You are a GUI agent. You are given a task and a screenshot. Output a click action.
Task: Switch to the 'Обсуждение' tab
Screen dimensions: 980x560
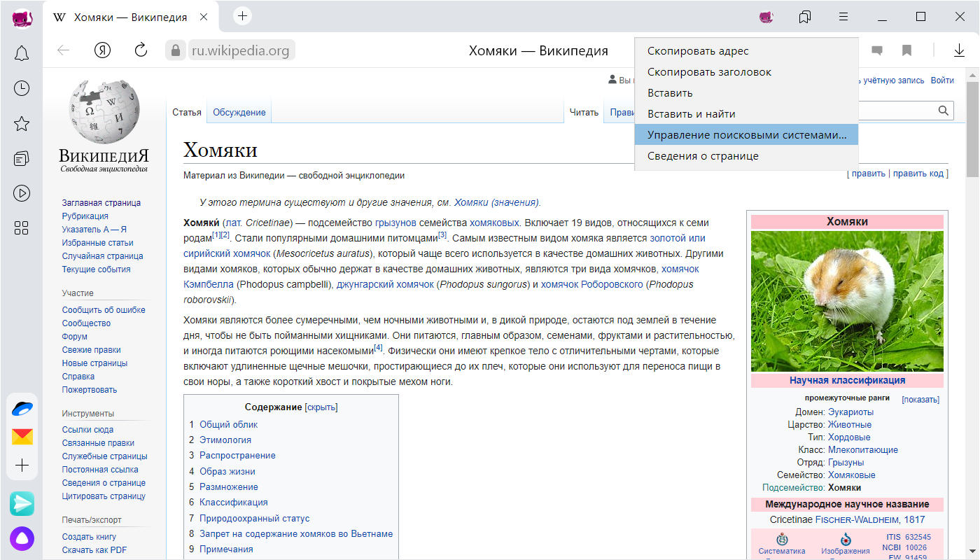coord(239,112)
